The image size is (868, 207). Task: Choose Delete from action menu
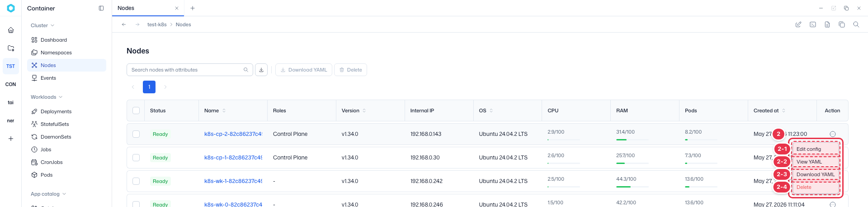[816, 187]
